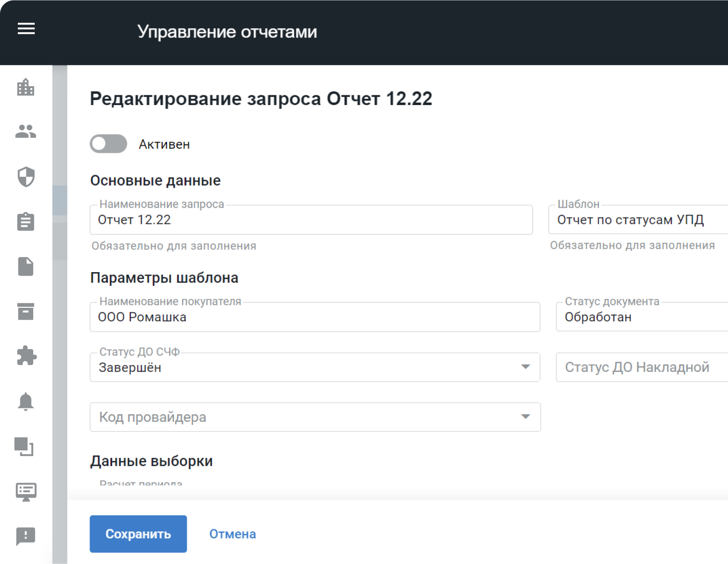Open the archive box icon
Viewport: 728px width, 564px height.
click(x=26, y=312)
